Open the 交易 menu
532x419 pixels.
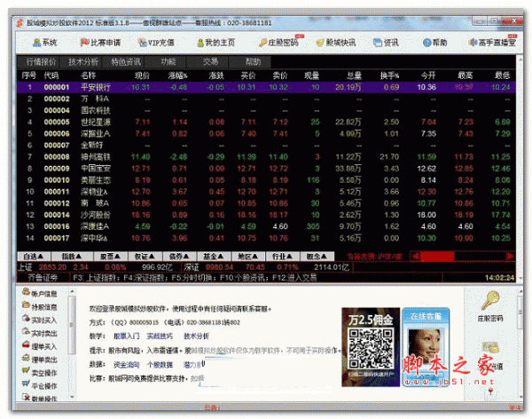211,62
